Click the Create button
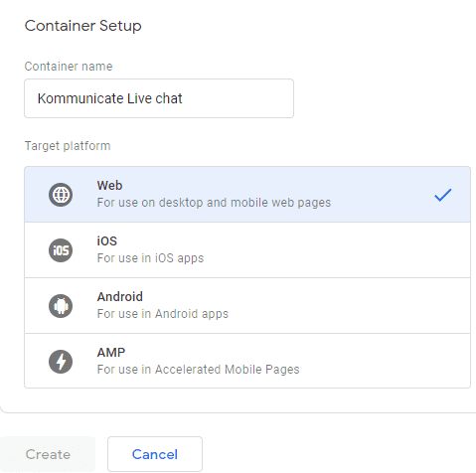The height and width of the screenshot is (473, 476). (x=48, y=454)
